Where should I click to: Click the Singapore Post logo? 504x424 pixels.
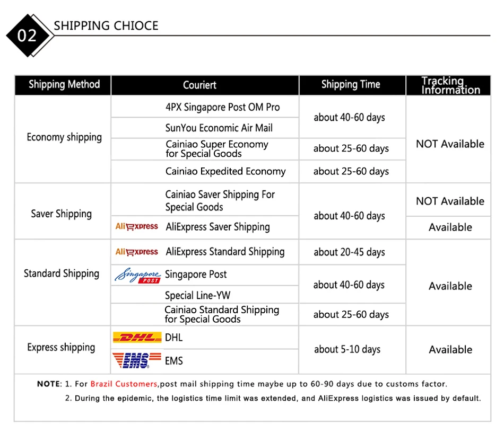[137, 275]
